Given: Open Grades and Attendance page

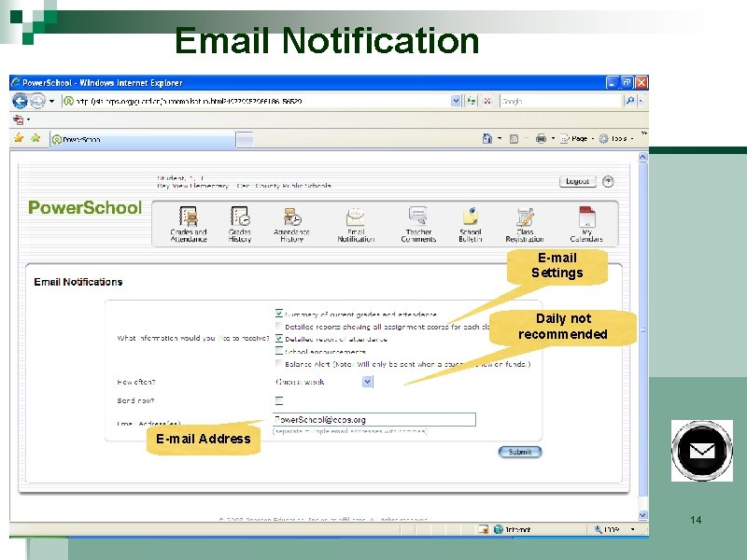Looking at the screenshot, I should click(189, 224).
